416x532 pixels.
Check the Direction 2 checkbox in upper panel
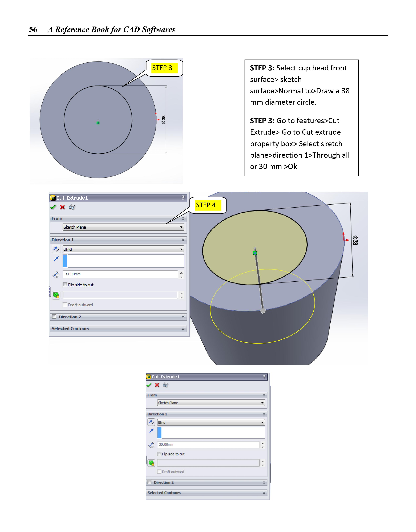pyautogui.click(x=54, y=317)
